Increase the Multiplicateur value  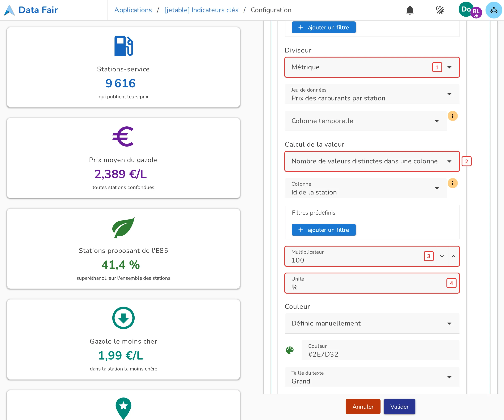[x=454, y=256]
